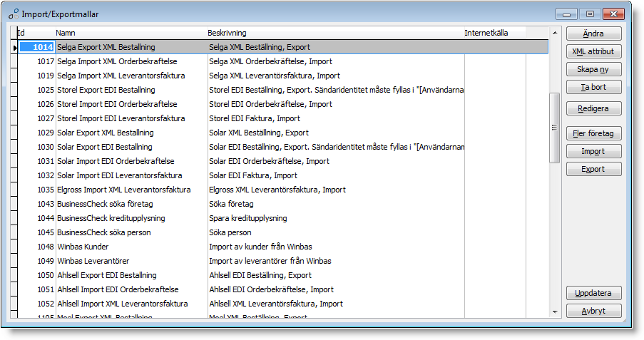Create a new template with Skapa ny
This screenshot has height=340, width=644.
pyautogui.click(x=593, y=69)
